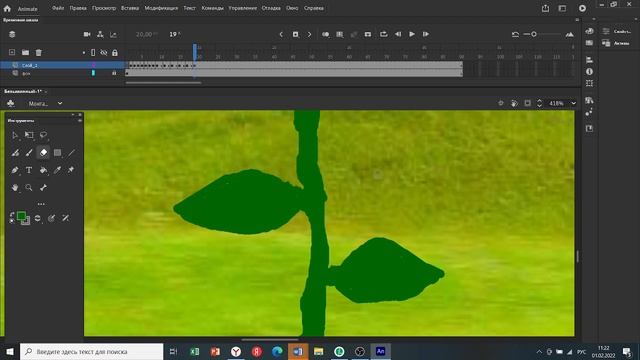The image size is (640, 360).
Task: Toggle edit multiple frames
Action: [x=340, y=35]
